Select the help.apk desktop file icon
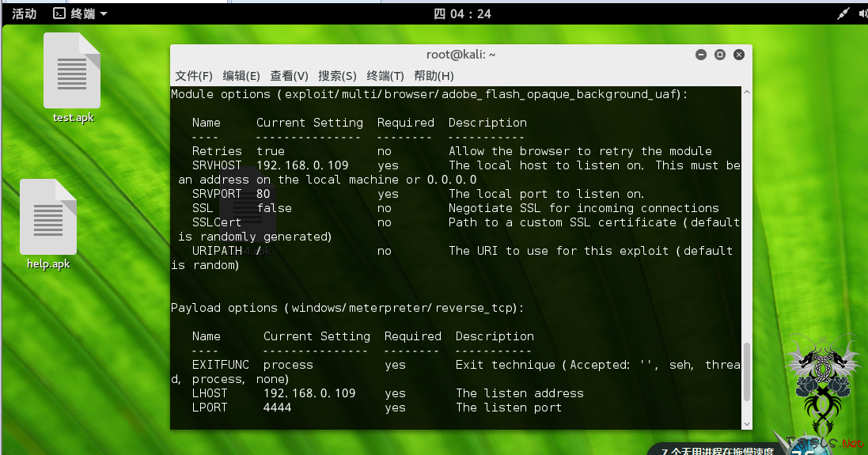868x455 pixels. click(x=48, y=224)
